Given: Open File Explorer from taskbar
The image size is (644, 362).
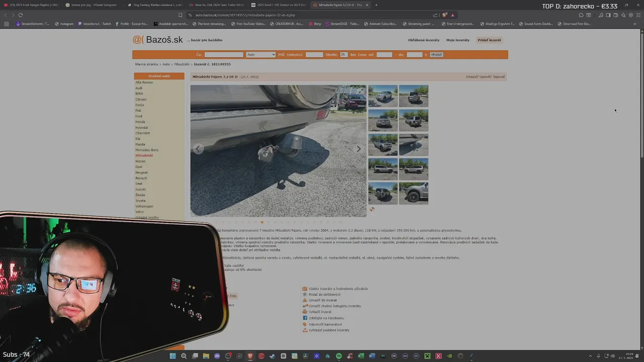Looking at the screenshot, I should click(x=206, y=356).
